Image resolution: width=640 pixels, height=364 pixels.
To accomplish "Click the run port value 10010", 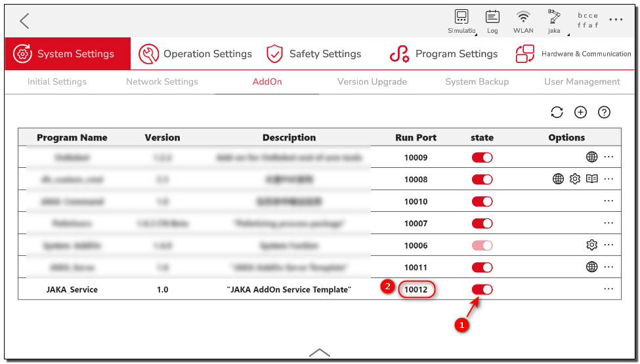I will click(416, 202).
